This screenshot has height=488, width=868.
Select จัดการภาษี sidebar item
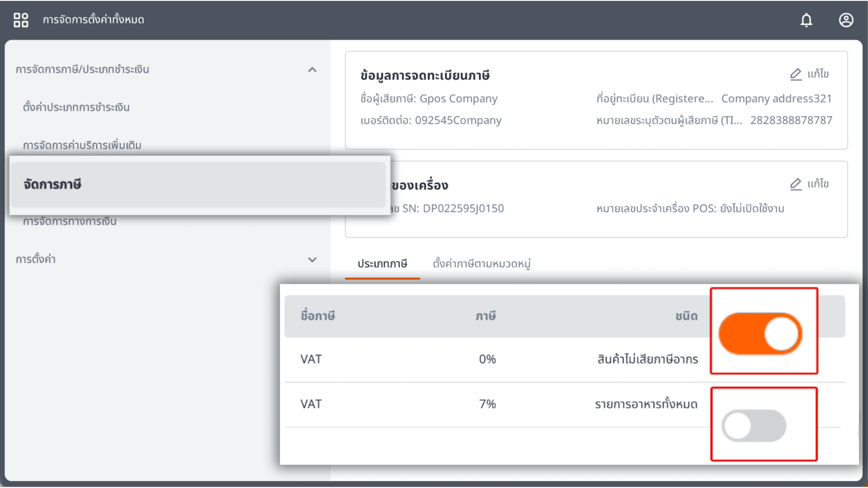coord(198,185)
